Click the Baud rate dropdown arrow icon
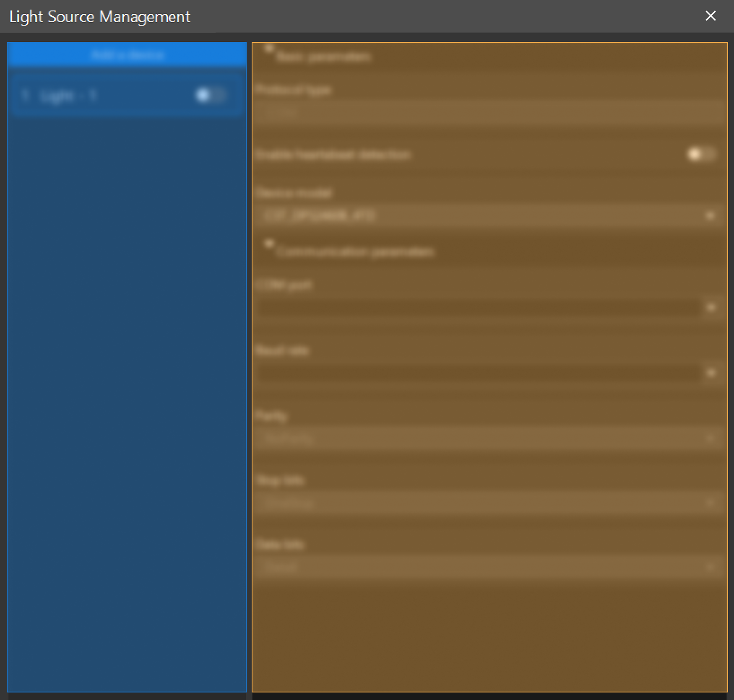734x700 pixels. pyautogui.click(x=710, y=373)
